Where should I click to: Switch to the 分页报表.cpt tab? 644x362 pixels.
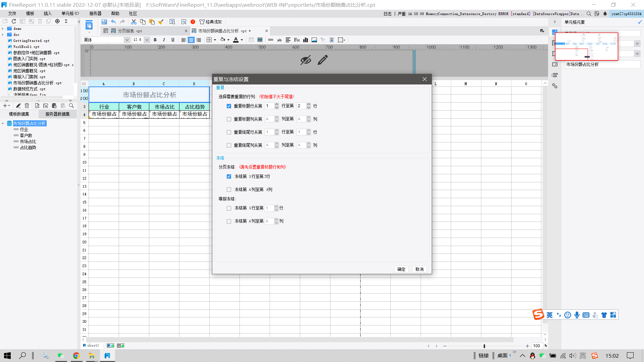[x=130, y=31]
